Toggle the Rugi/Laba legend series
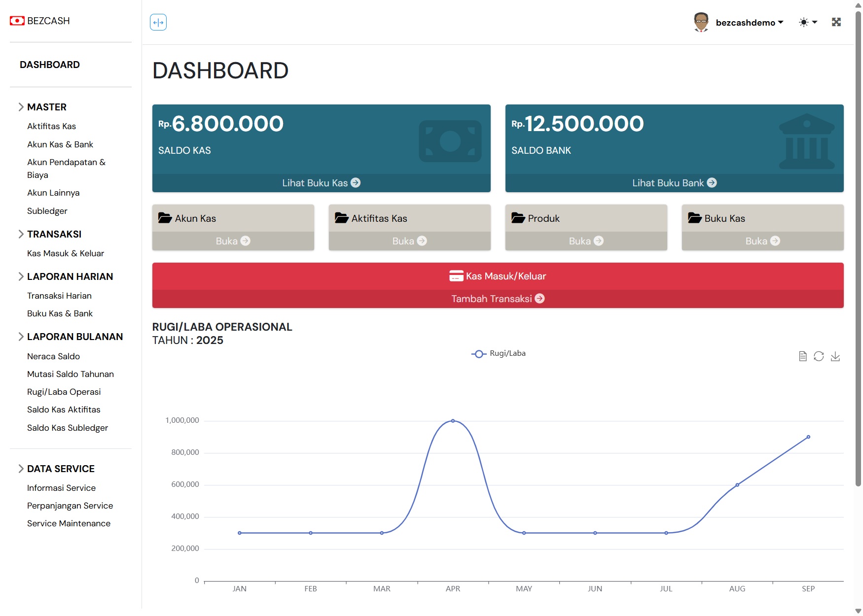The image size is (863, 616). coord(499,353)
